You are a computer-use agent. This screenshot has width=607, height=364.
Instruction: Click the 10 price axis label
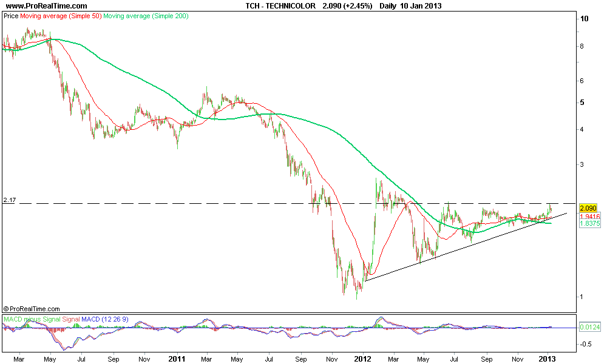click(x=584, y=19)
